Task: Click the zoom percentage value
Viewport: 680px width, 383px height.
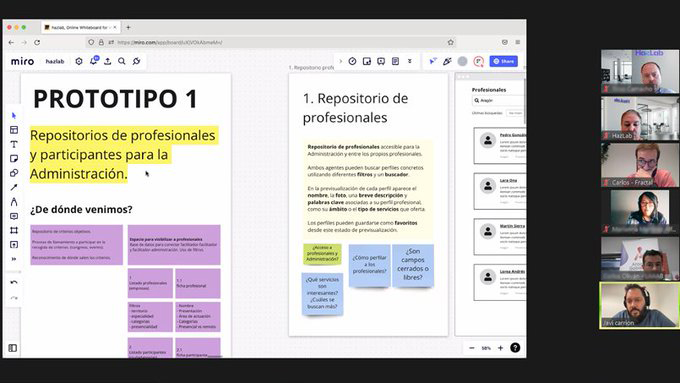Action: pyautogui.click(x=486, y=348)
